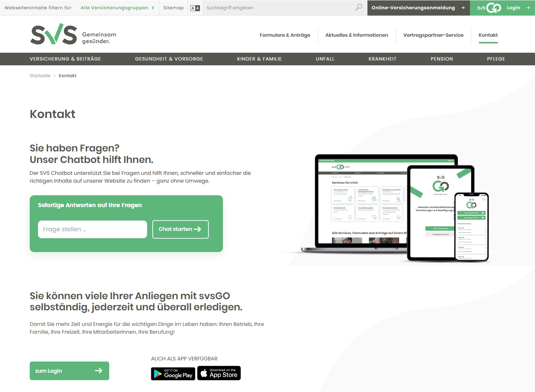Open the Sitemap link

[x=174, y=8]
